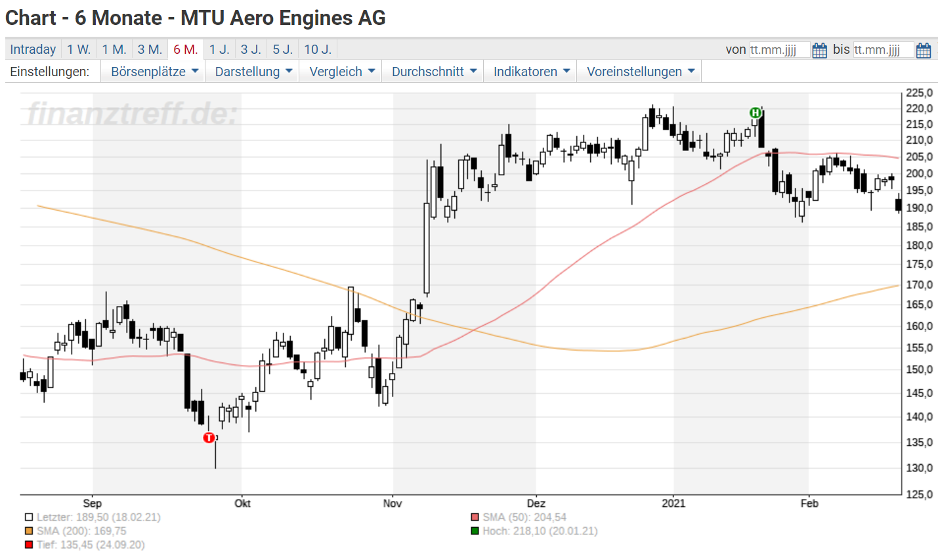Click the chart title 'MTU Aero Engines AG'

pos(283,18)
